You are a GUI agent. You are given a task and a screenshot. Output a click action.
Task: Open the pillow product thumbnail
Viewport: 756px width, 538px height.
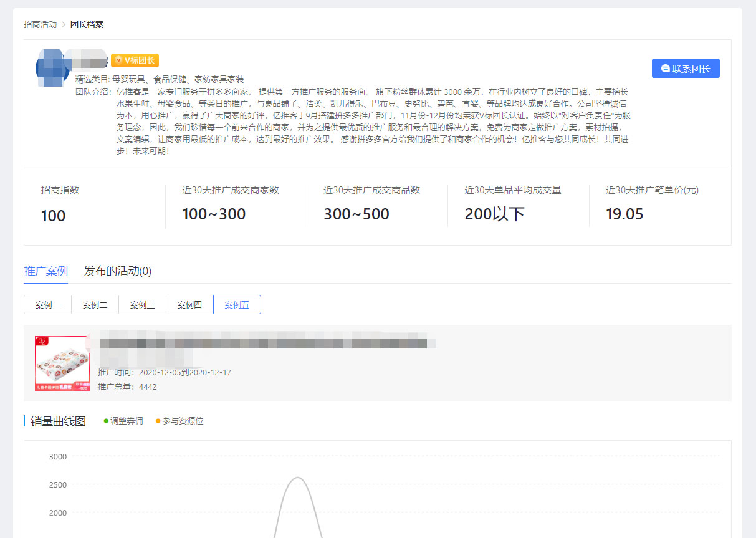pyautogui.click(x=62, y=363)
